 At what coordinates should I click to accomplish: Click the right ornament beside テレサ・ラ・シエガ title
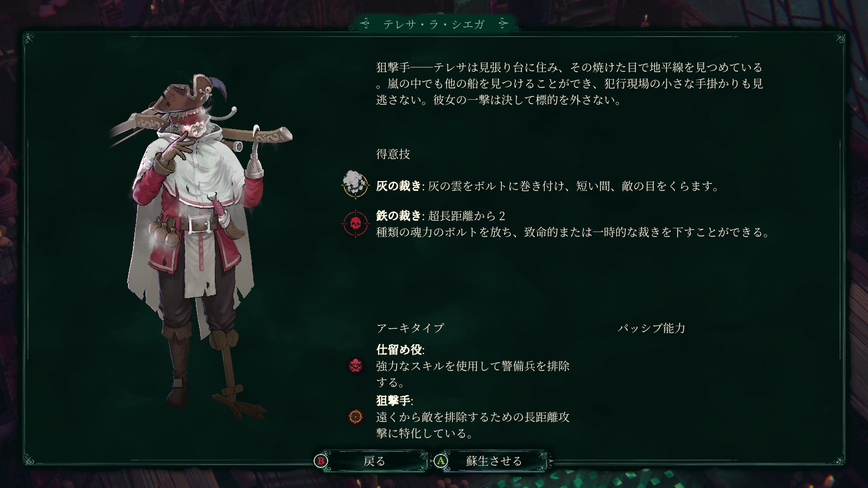503,24
